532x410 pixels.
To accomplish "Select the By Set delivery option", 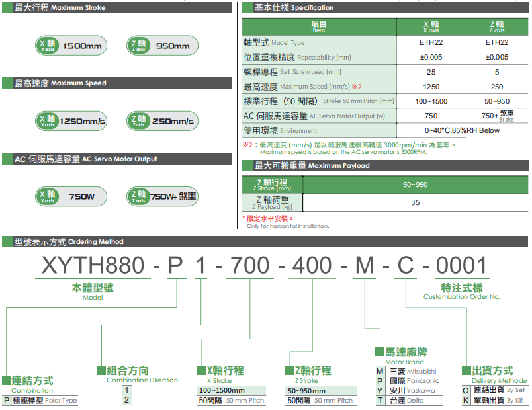I will [494, 390].
